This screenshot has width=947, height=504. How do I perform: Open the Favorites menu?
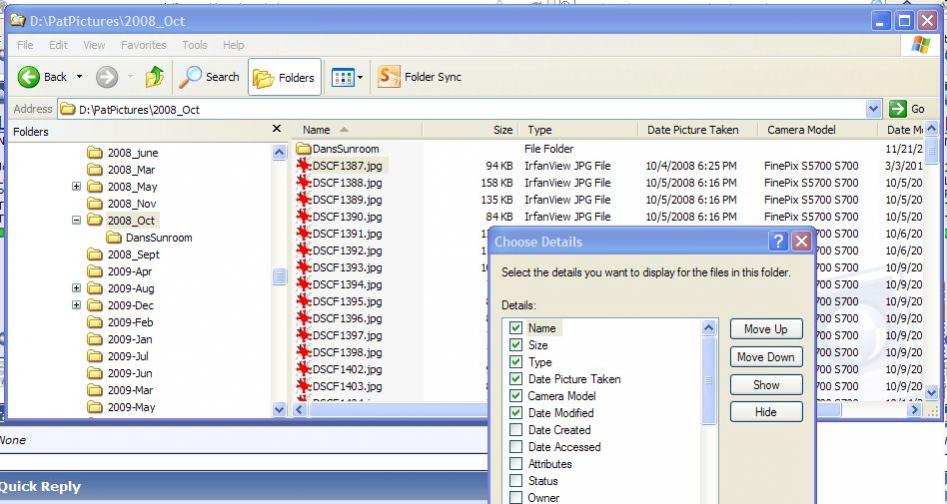pos(143,45)
